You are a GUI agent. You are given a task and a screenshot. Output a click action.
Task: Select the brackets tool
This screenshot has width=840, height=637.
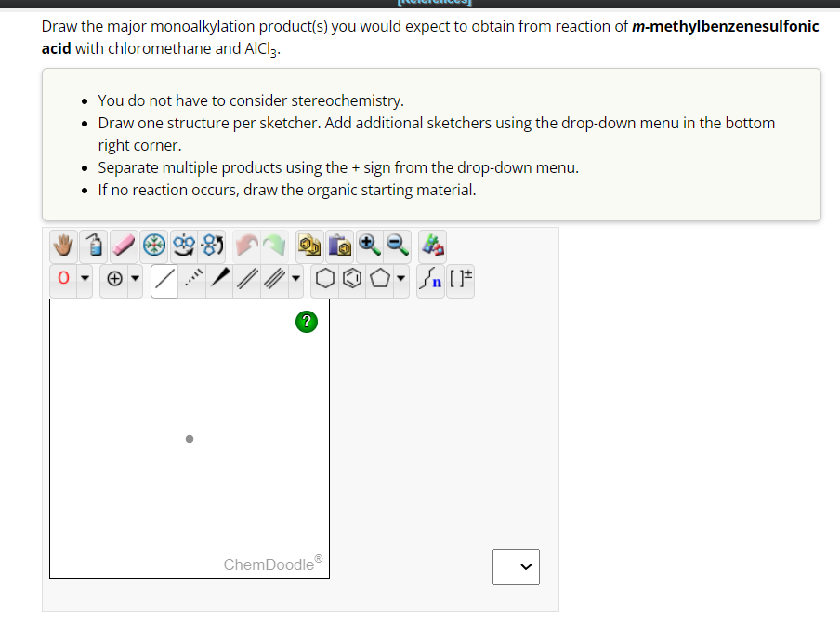[461, 278]
